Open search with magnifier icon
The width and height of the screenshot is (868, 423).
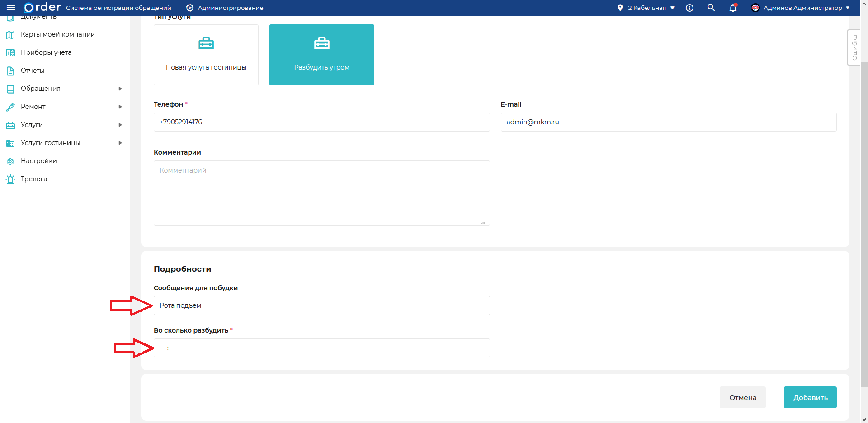click(x=711, y=8)
